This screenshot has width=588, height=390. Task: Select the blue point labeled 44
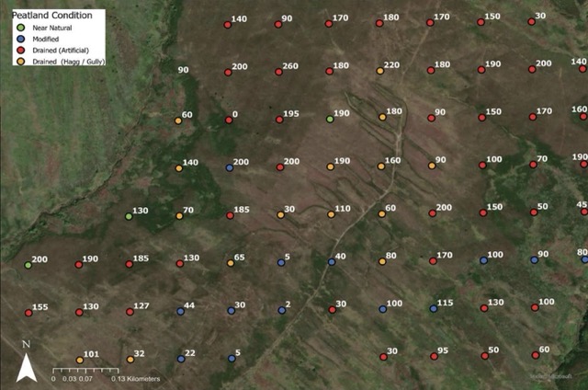click(x=180, y=312)
